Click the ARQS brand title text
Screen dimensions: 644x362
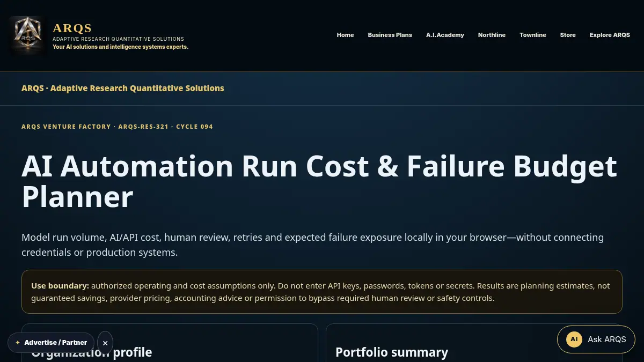click(72, 28)
